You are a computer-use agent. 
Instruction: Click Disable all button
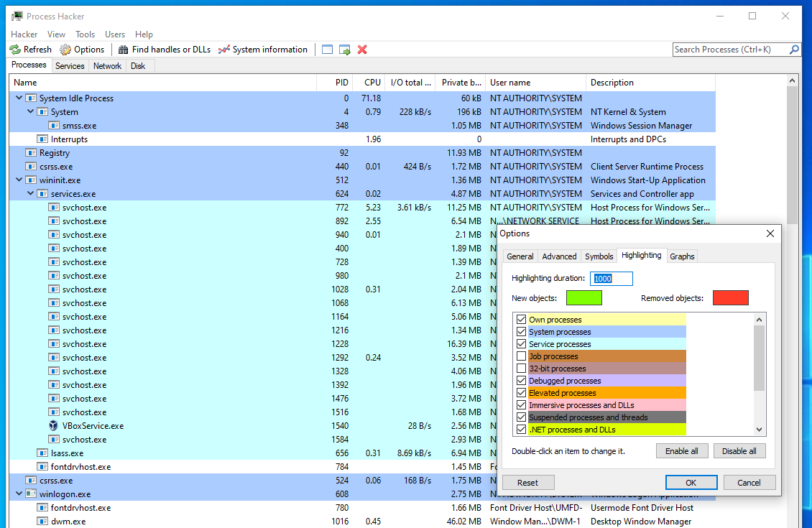739,451
